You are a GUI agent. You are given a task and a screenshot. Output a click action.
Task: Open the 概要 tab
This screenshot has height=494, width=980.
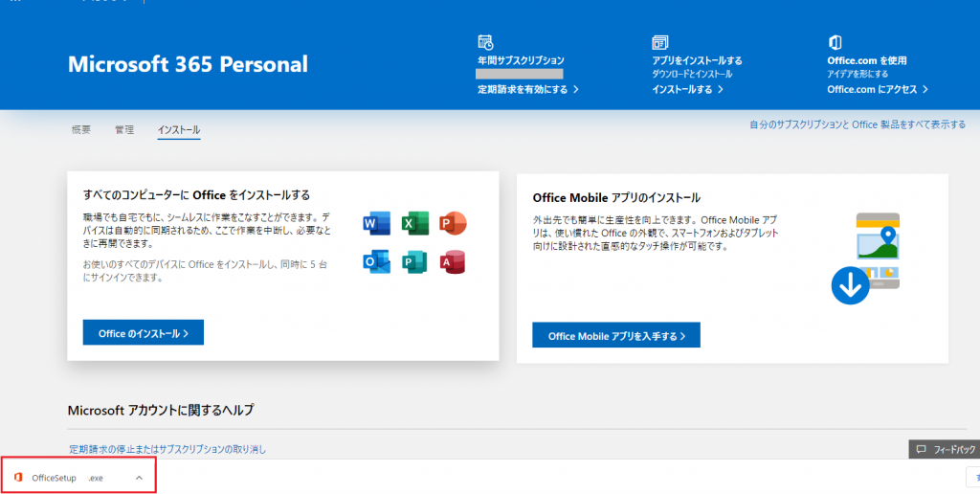[81, 129]
